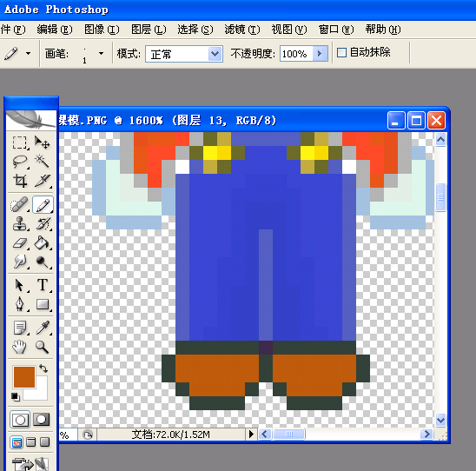Screen dimensions: 476x471
Task: Click the vertical scrollbar up arrow
Action: pyautogui.click(x=440, y=140)
